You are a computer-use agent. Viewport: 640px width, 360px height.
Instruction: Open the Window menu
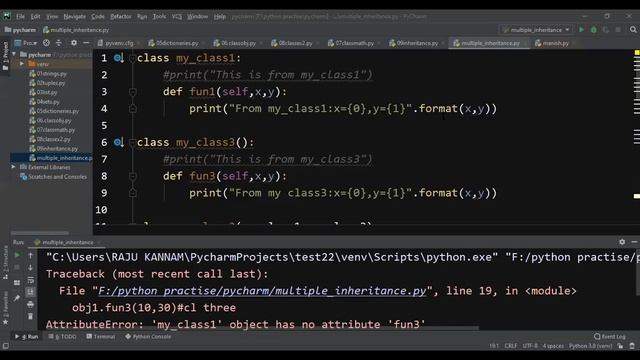pyautogui.click(x=198, y=17)
